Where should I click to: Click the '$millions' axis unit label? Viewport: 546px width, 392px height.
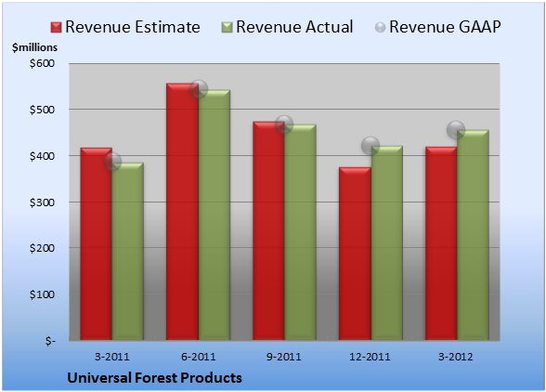click(34, 47)
